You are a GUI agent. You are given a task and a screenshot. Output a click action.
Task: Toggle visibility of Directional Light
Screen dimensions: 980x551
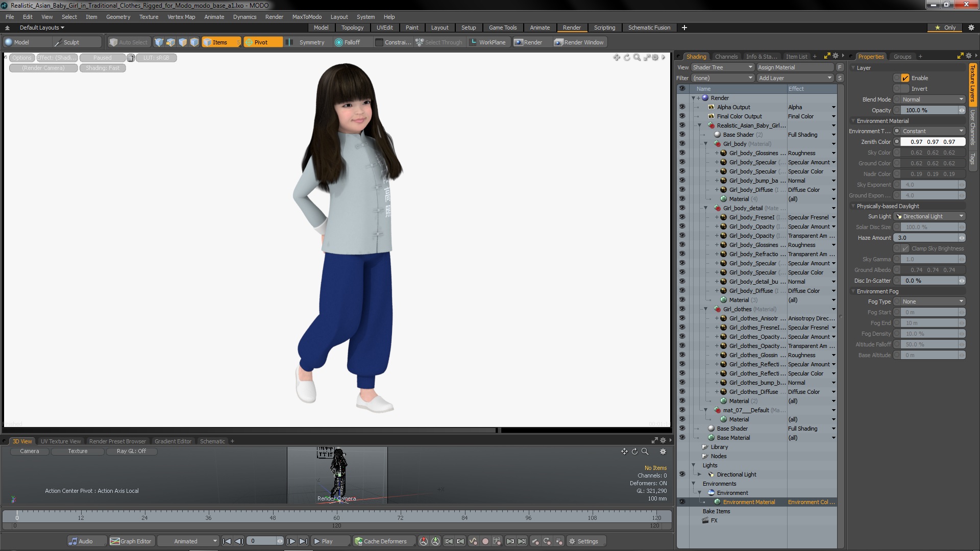[x=682, y=474]
